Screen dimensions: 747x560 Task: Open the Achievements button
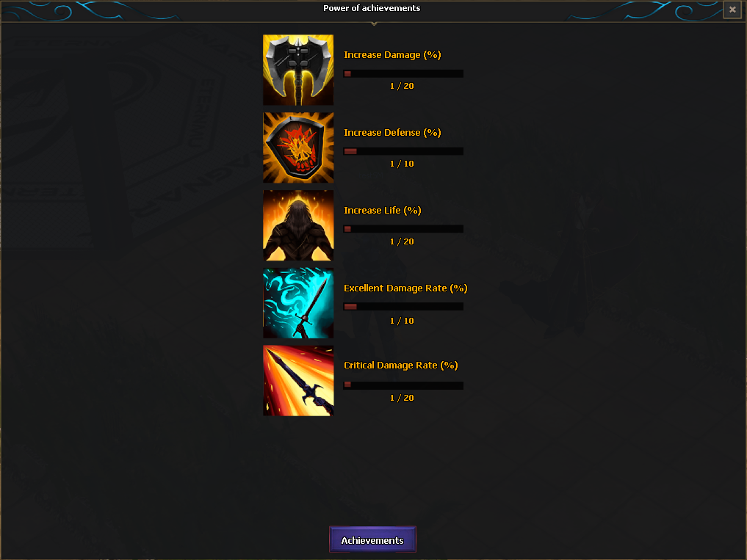372,539
